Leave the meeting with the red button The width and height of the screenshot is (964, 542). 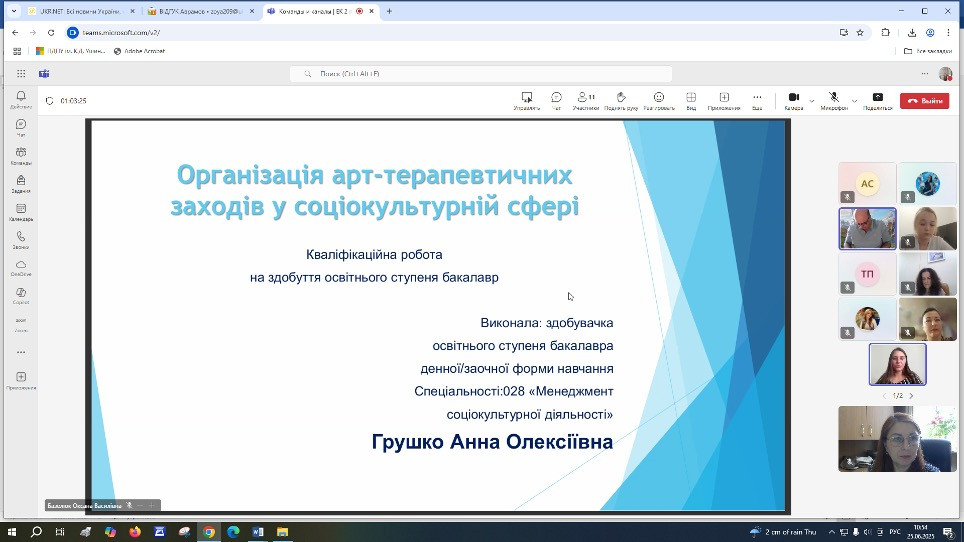coord(924,101)
